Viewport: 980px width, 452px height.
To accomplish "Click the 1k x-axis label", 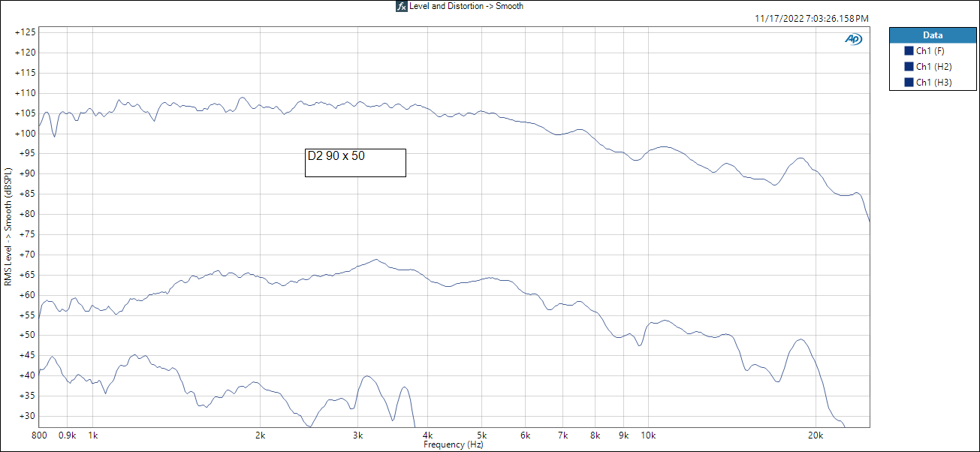I will pyautogui.click(x=93, y=435).
